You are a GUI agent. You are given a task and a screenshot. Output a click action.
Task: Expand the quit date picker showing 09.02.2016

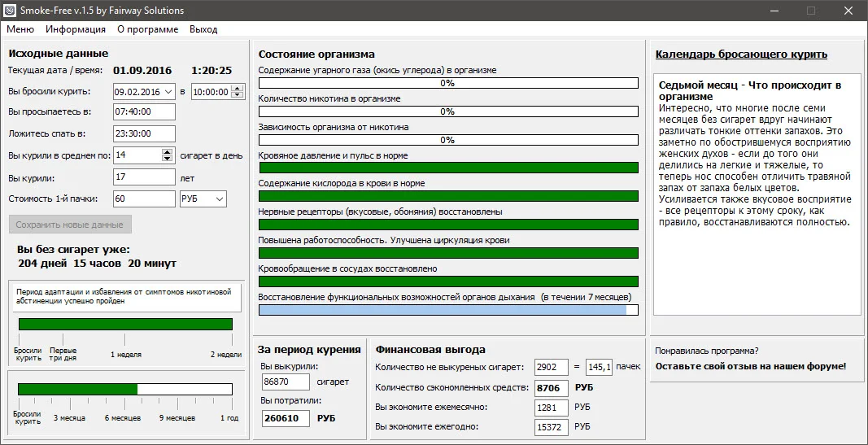[x=168, y=92]
